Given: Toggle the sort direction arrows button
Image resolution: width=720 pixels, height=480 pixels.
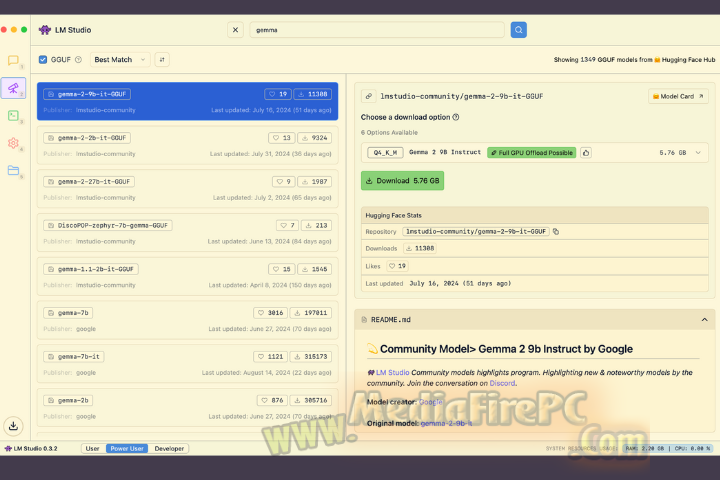Looking at the screenshot, I should (162, 59).
